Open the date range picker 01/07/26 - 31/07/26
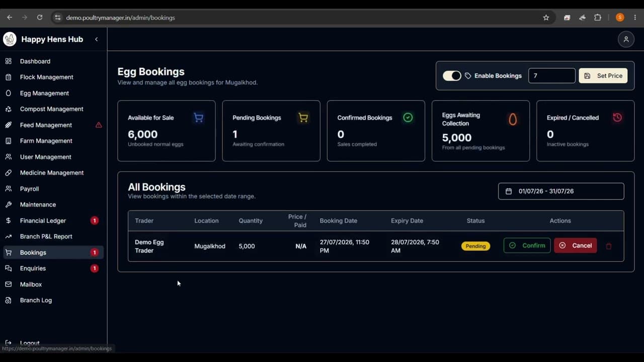644x362 pixels. point(561,191)
